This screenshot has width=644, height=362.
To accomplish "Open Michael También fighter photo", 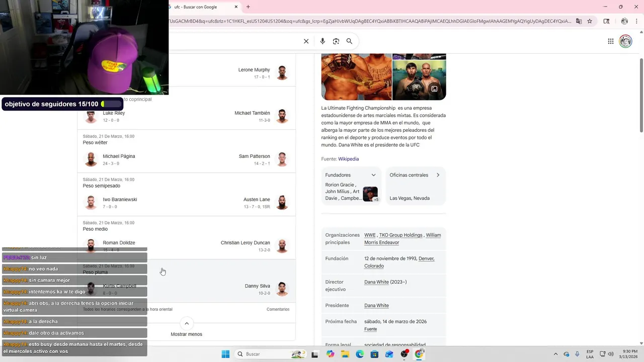I will 282,116.
